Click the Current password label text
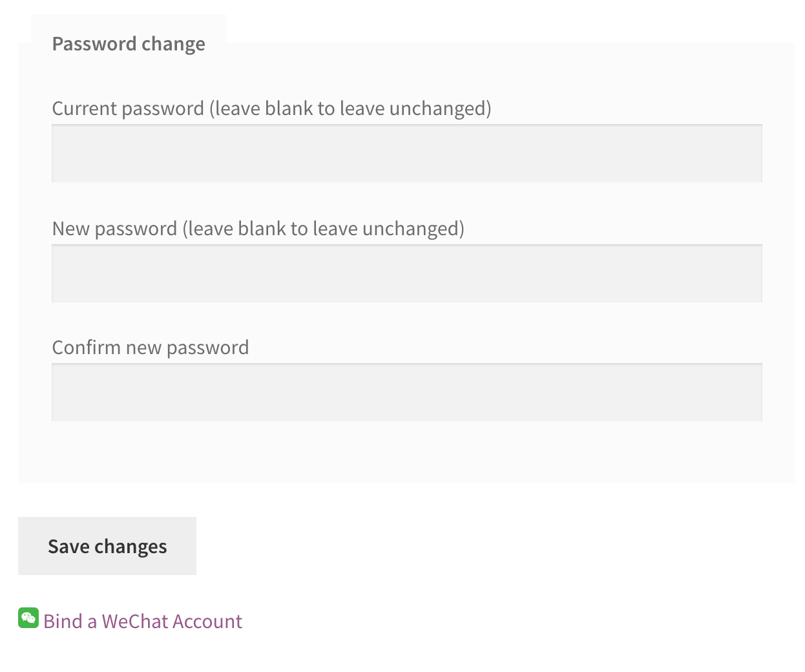Image resolution: width=805 pixels, height=672 pixels. pyautogui.click(x=128, y=109)
